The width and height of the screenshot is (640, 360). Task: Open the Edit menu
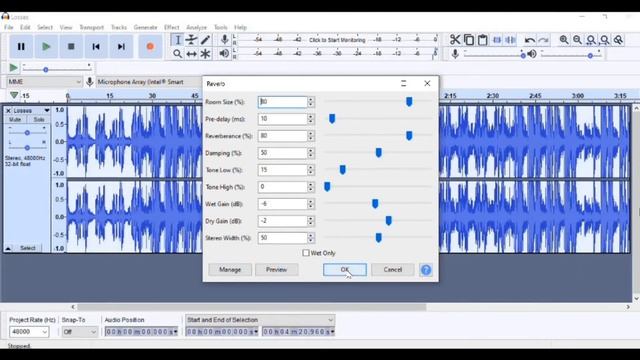pyautogui.click(x=25, y=27)
